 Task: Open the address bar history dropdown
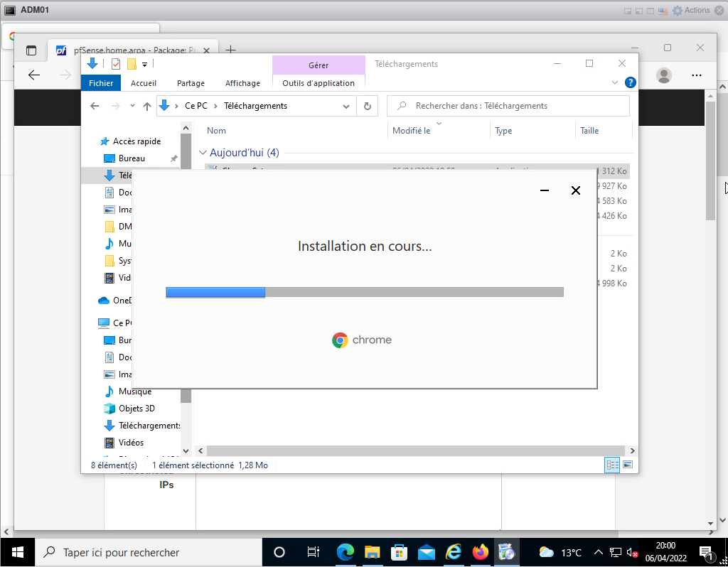tap(346, 106)
